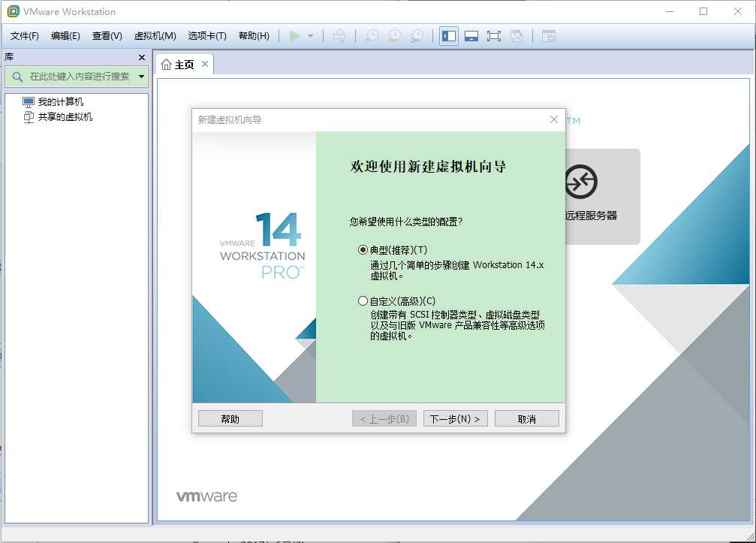Image resolution: width=756 pixels, height=543 pixels.
Task: Click the green power-on play icon
Action: tap(294, 36)
